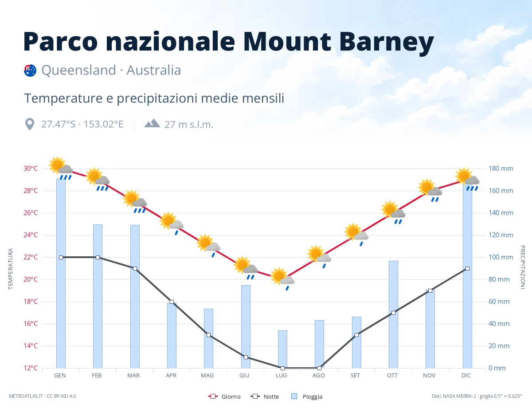
Task: Click the NASA MERRA-2 data source text
Action: coord(477,396)
